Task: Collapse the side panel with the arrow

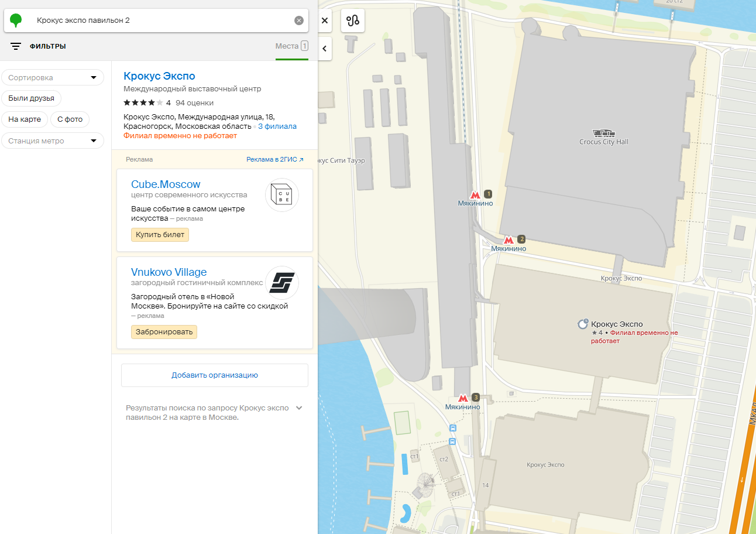Action: click(325, 49)
